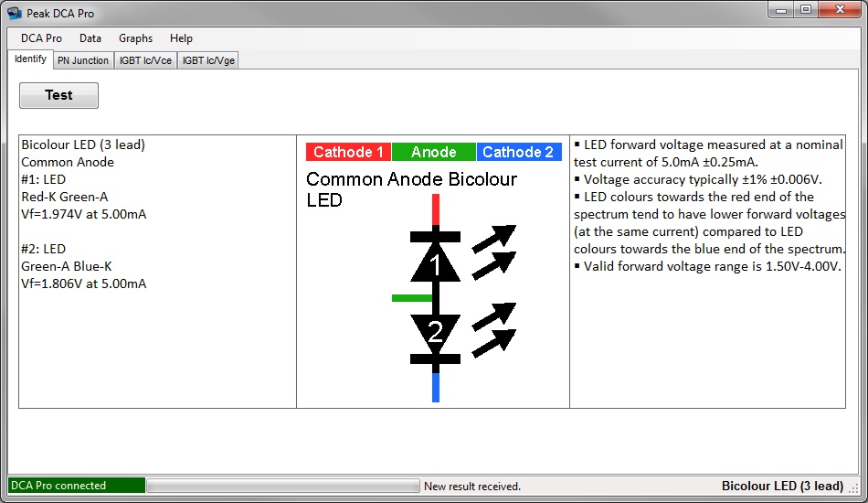Click the 'LED forward voltage measured' note
Screen dimensions: 868x503
click(709, 154)
